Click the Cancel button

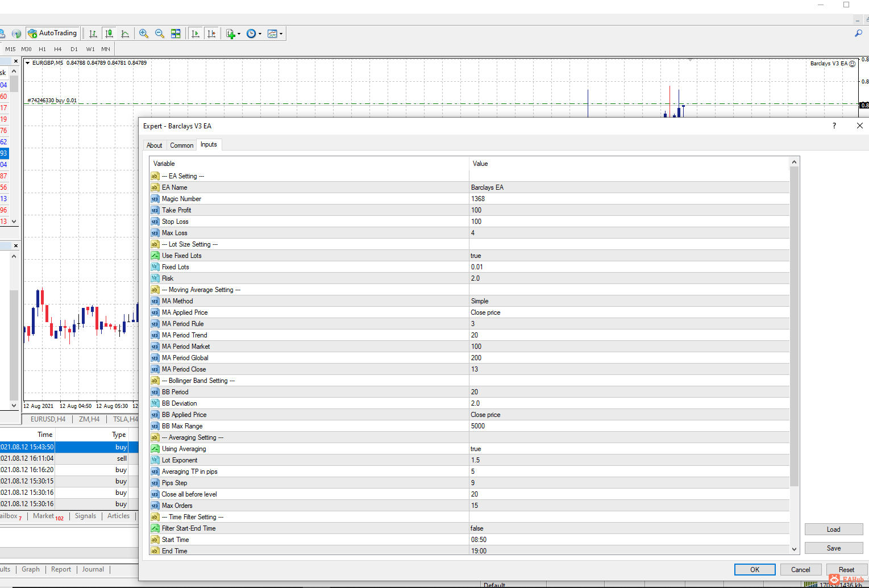[801, 570]
